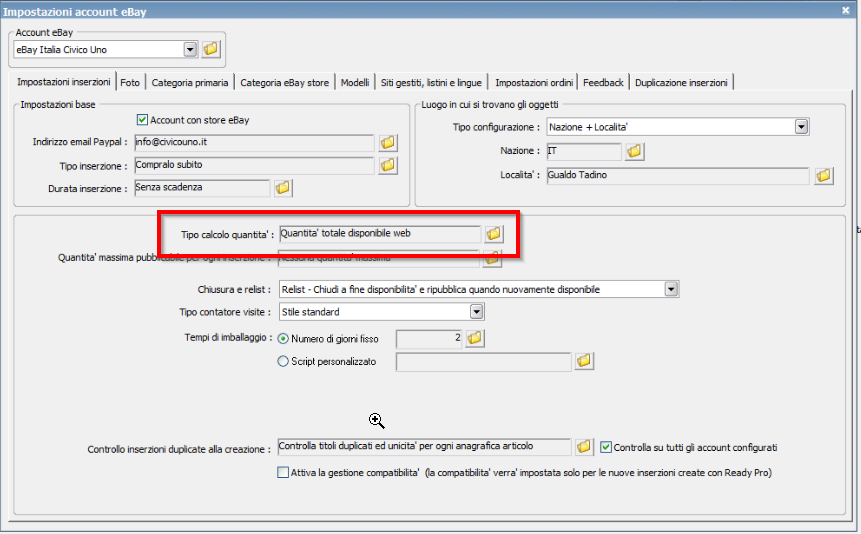Open folder icon beside Account eBay dropdown

[211, 49]
